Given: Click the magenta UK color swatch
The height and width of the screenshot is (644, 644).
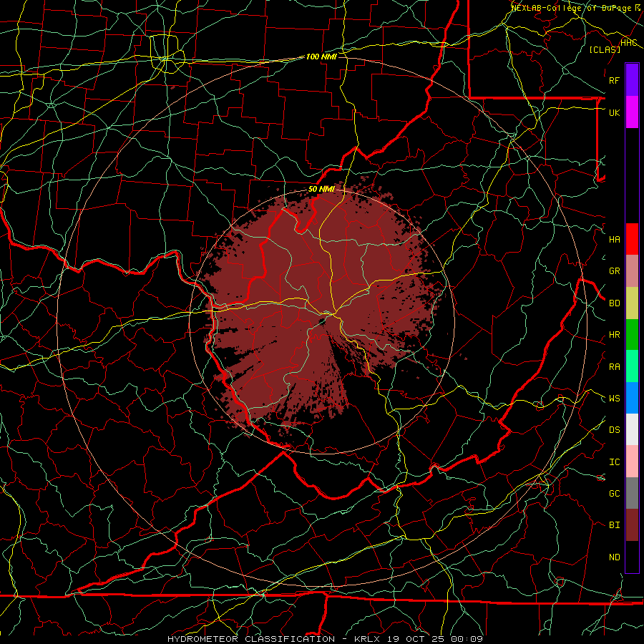Looking at the screenshot, I should click(x=632, y=112).
